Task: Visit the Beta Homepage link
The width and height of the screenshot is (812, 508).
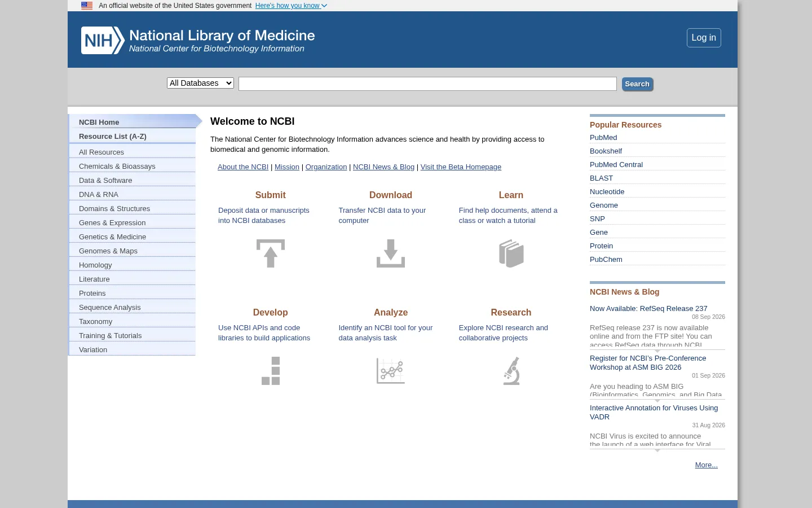Action: click(x=461, y=167)
